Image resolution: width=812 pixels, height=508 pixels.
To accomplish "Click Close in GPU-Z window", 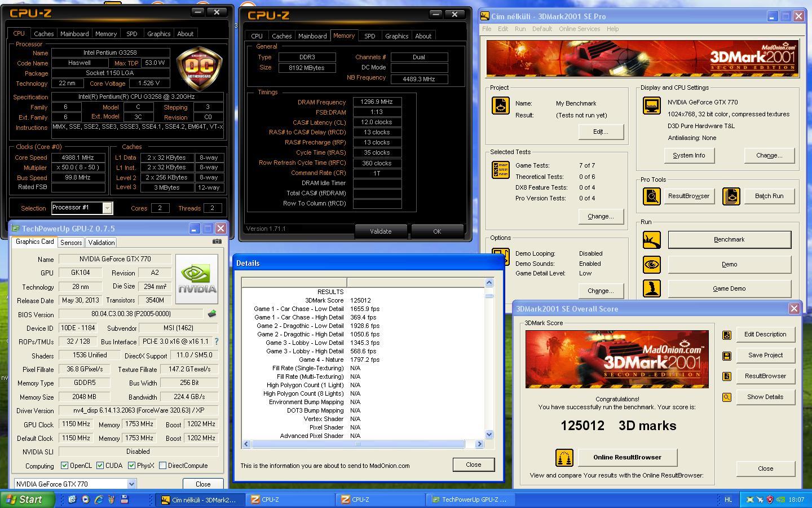I will click(203, 484).
